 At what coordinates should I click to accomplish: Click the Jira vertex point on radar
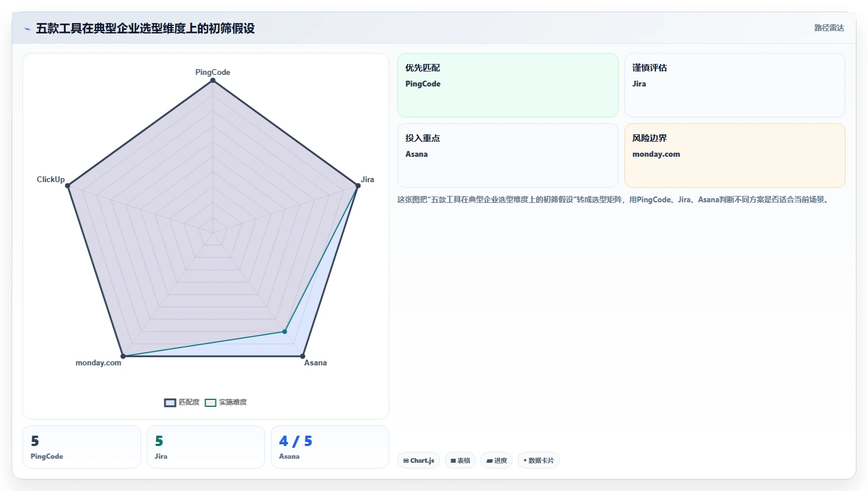[358, 186]
